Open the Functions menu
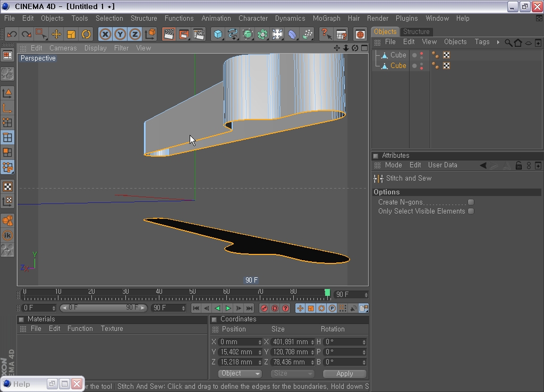544x392 pixels. click(179, 19)
